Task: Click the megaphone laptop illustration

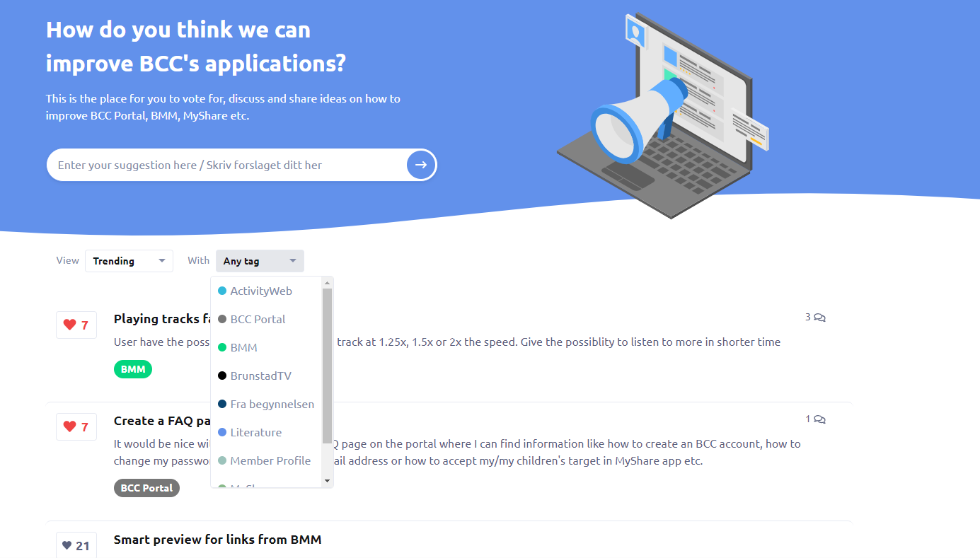Action: (x=663, y=115)
